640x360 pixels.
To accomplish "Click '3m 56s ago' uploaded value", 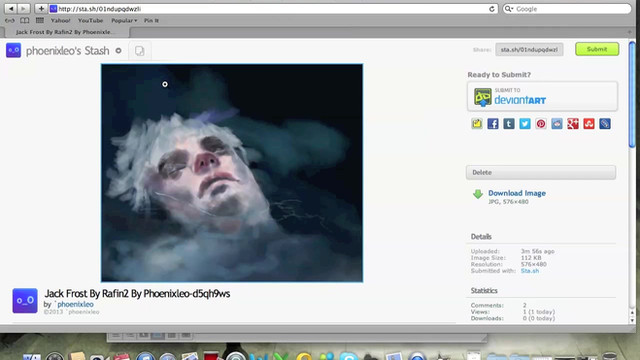I will 537,251.
